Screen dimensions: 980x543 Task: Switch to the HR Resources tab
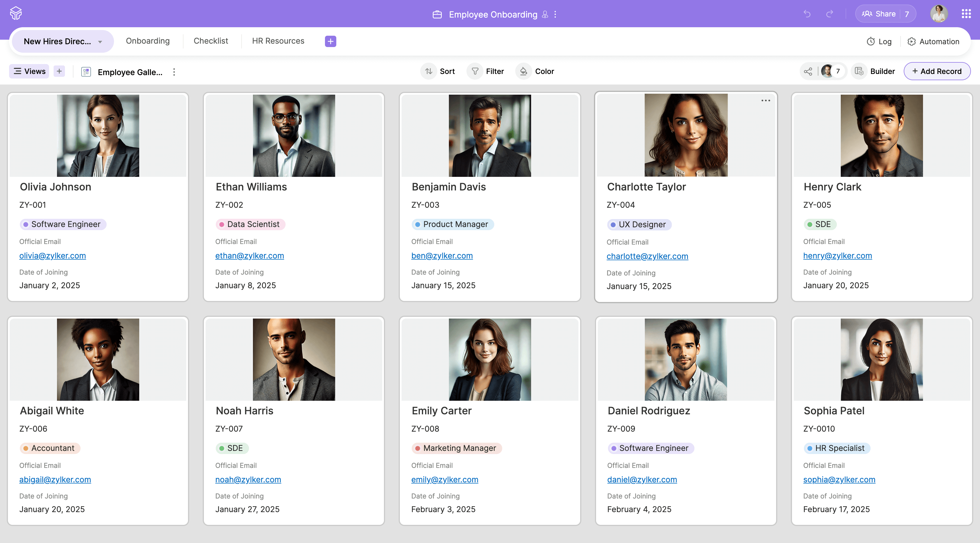(x=278, y=41)
